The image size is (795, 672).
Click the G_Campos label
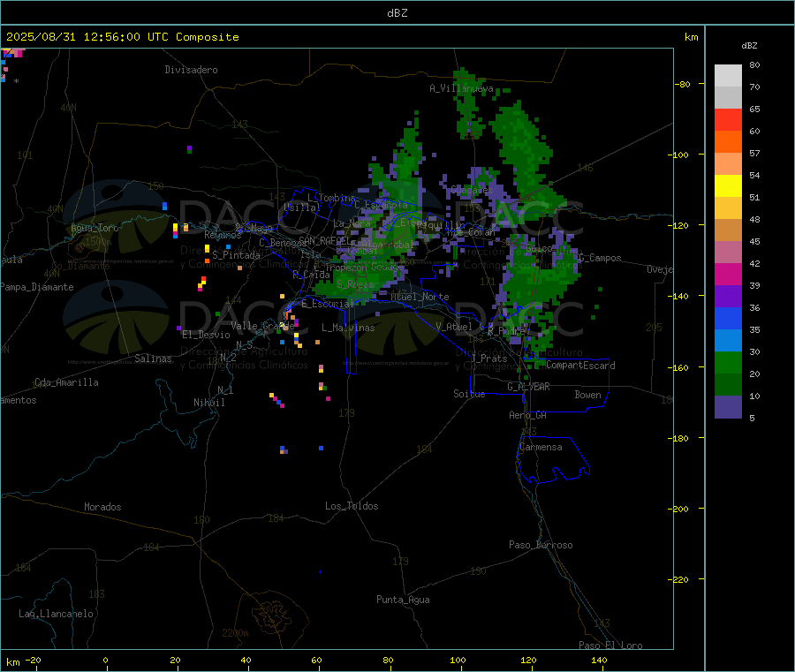click(600, 258)
